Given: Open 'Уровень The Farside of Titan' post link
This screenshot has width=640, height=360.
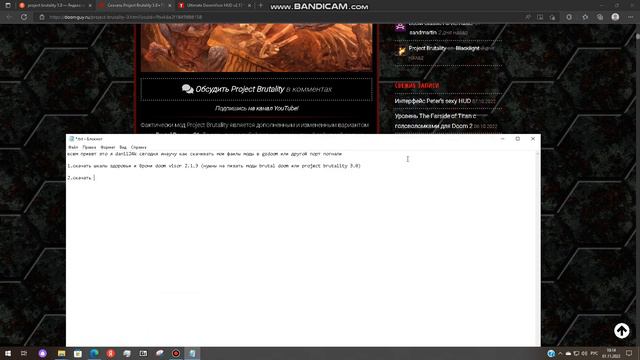Looking at the screenshot, I should (435, 121).
